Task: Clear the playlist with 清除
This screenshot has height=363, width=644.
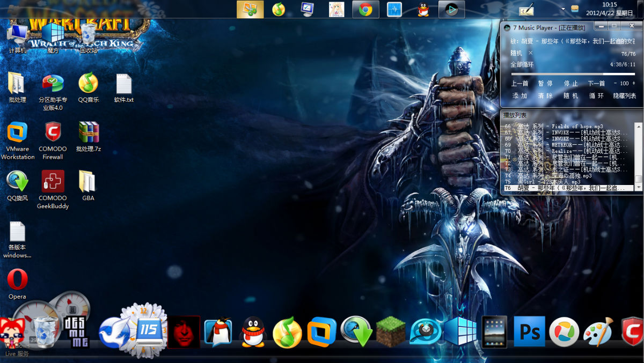Action: (x=545, y=95)
